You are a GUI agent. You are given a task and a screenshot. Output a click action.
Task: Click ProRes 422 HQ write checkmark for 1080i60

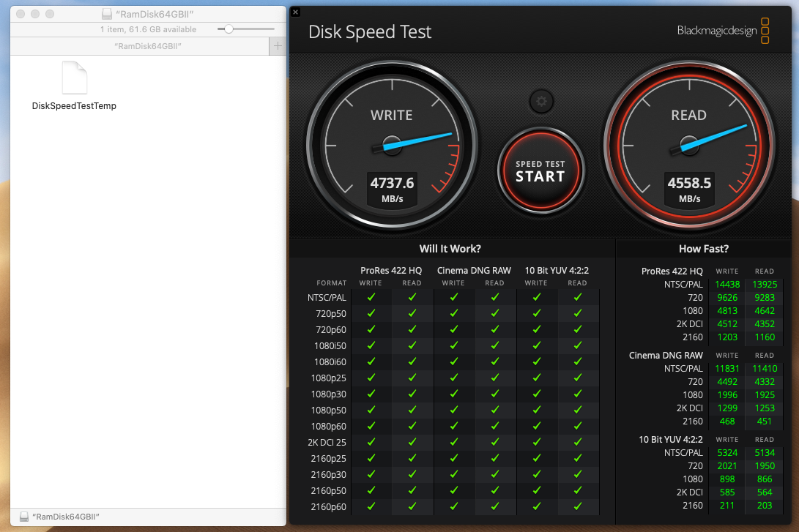coord(371,362)
